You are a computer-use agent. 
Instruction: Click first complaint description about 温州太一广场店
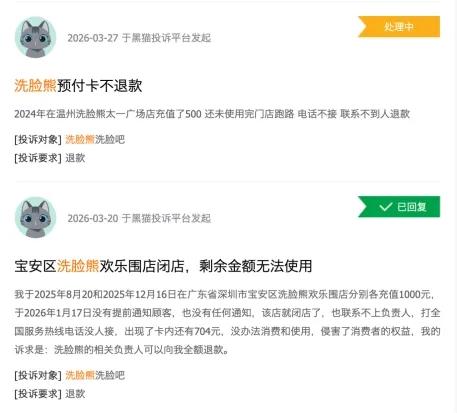[x=212, y=114]
